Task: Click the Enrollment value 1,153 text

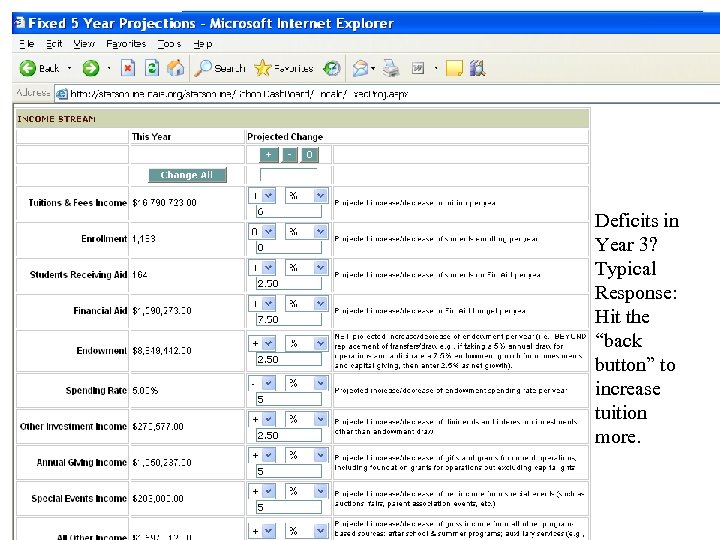Action: (x=144, y=239)
